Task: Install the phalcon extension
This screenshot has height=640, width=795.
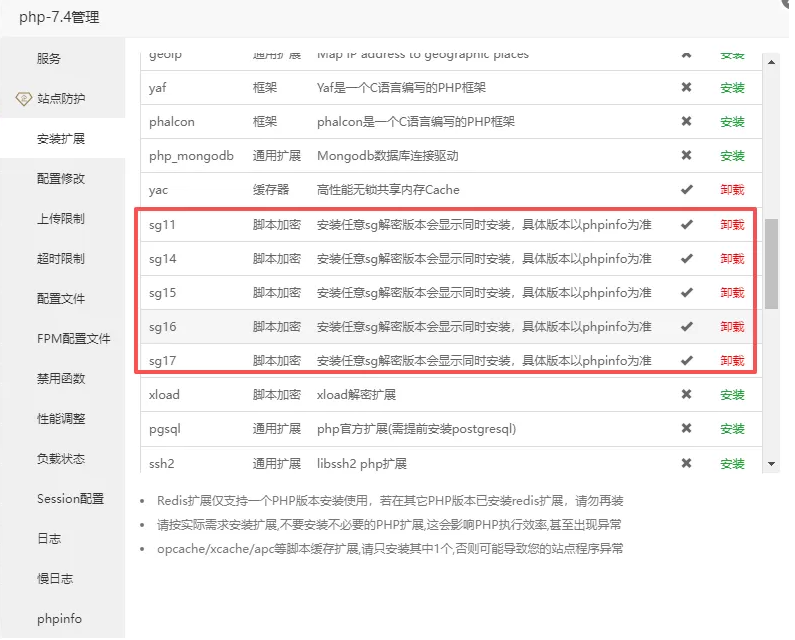Action: 732,122
